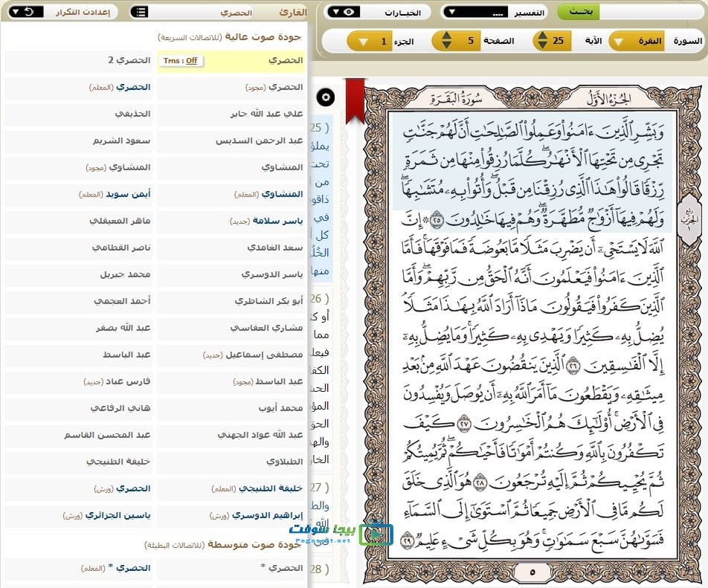Expand the tafsir selection dropdown
This screenshot has width=708, height=588.
[475, 12]
